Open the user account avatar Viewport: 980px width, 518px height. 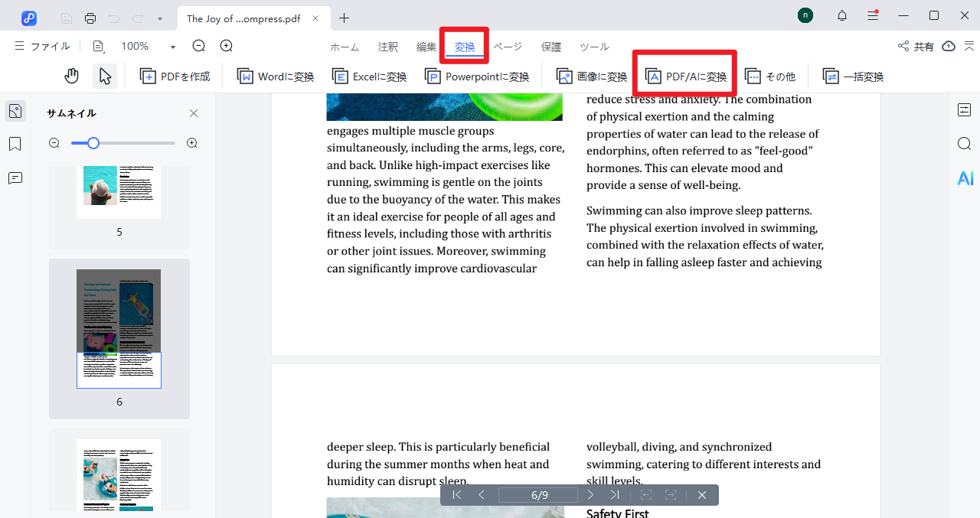(805, 15)
